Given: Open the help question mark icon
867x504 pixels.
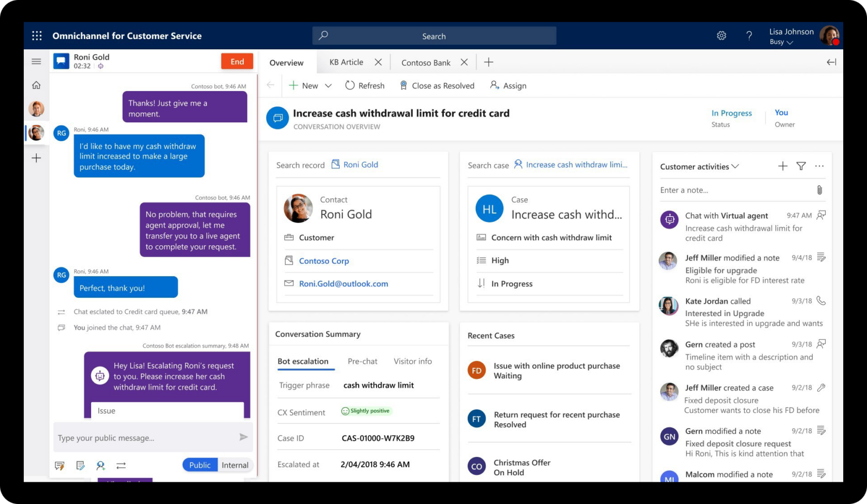Looking at the screenshot, I should coord(749,36).
